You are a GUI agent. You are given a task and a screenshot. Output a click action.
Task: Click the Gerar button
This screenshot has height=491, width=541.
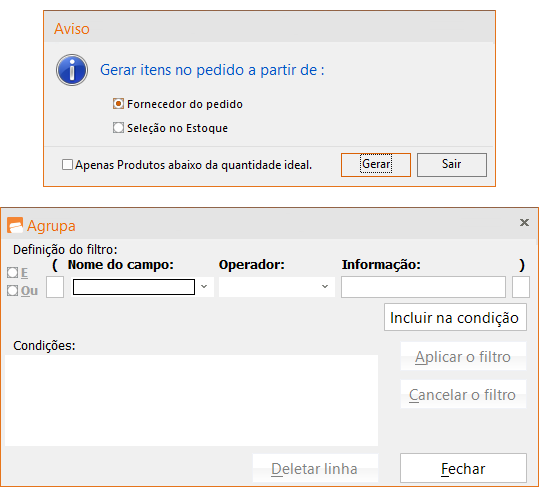[x=376, y=165]
